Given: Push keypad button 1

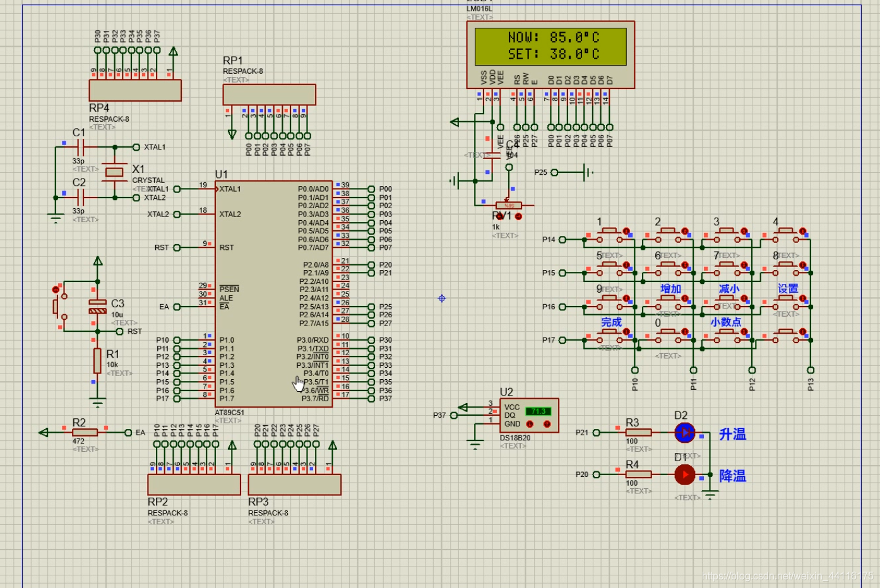Looking at the screenshot, I should (x=609, y=235).
